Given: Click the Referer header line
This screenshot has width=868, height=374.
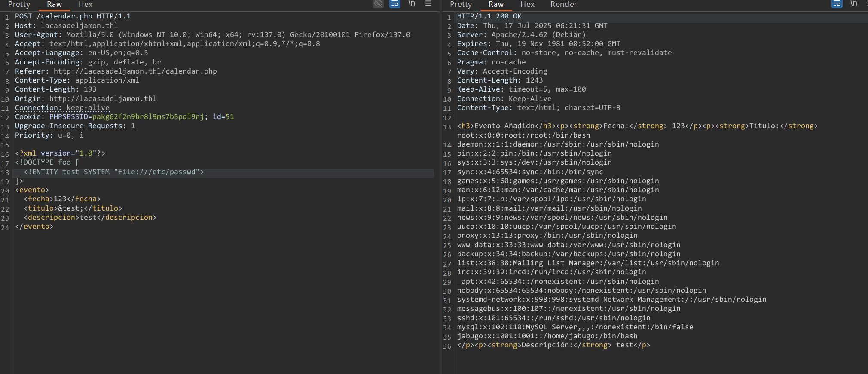Looking at the screenshot, I should (x=116, y=71).
